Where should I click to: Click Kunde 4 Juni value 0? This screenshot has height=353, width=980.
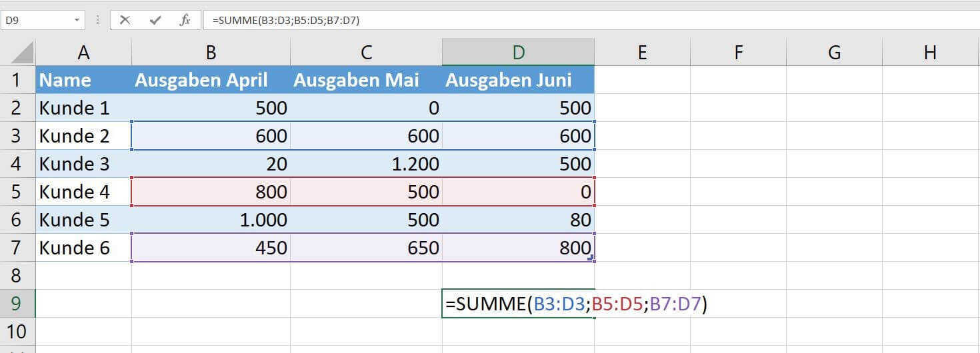(518, 192)
